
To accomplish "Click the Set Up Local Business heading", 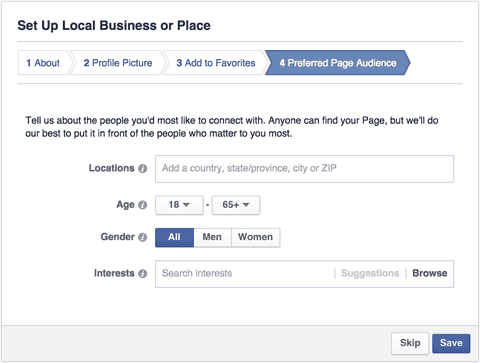I will [114, 26].
